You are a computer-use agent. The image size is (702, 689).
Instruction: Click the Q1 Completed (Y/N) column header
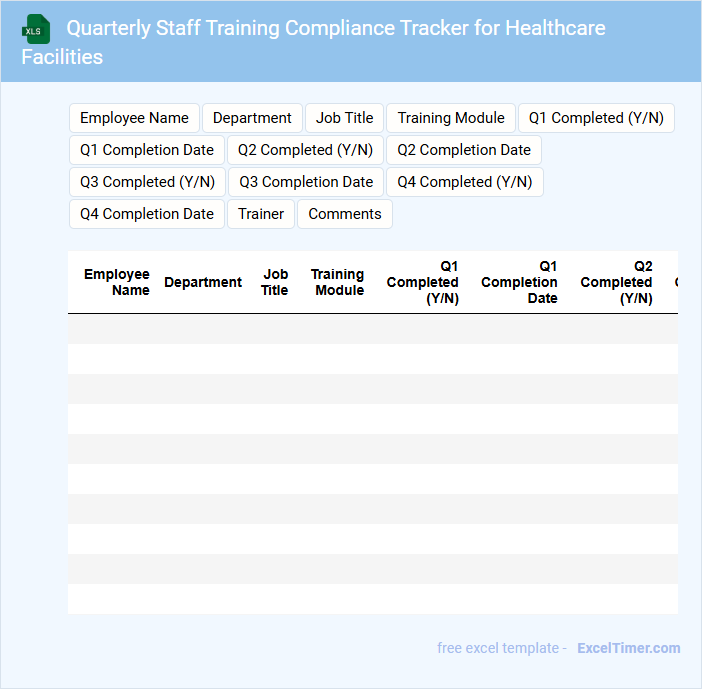423,282
